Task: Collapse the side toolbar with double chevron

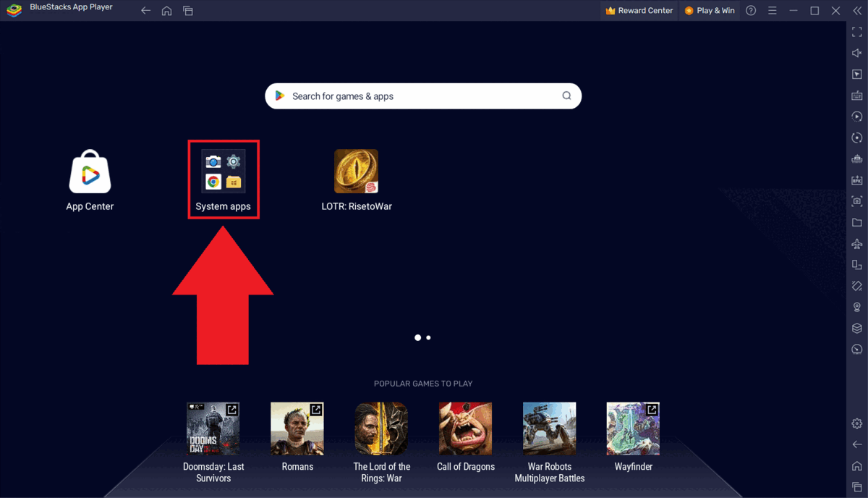Action: pos(857,11)
